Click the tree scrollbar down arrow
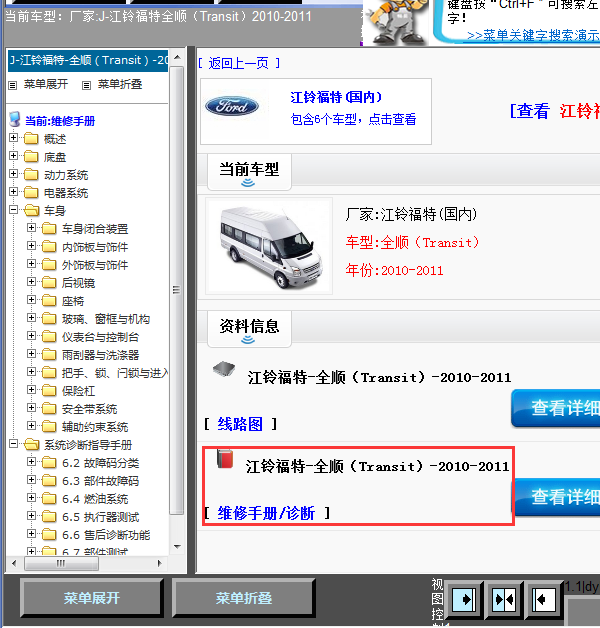The image size is (600, 628). tap(177, 547)
